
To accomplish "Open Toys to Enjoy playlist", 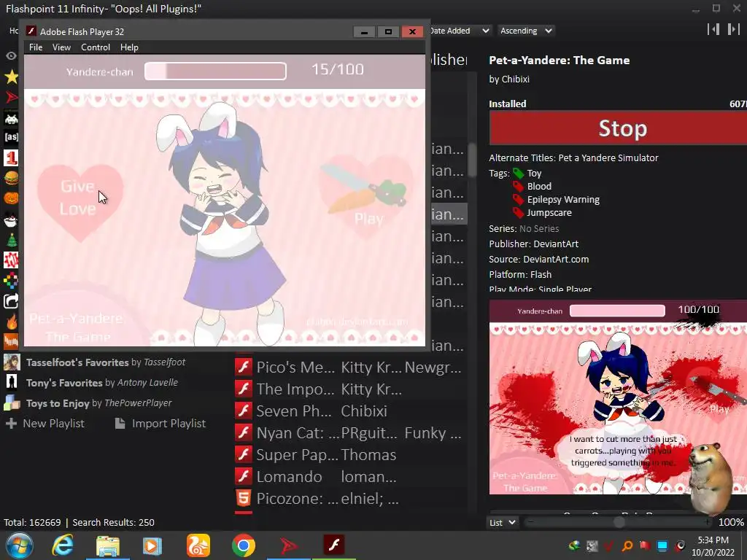I will pos(99,402).
